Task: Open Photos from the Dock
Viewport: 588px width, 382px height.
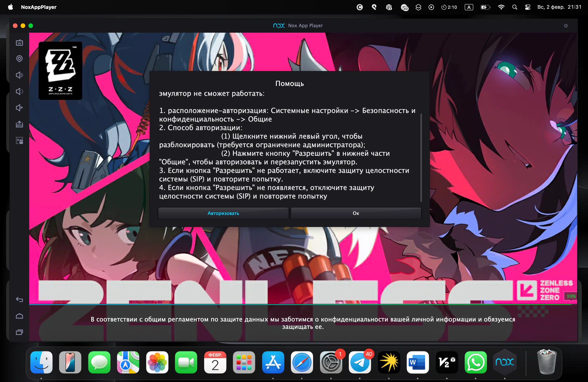Action: (x=157, y=362)
